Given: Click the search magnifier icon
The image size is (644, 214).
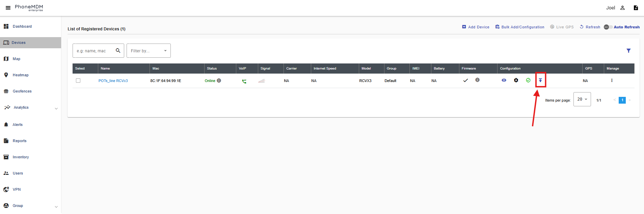Looking at the screenshot, I should [x=118, y=51].
